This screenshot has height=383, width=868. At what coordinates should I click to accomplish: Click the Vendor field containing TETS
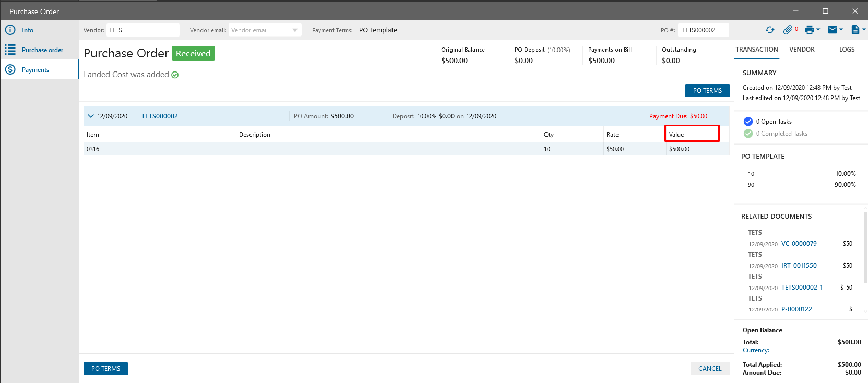143,30
